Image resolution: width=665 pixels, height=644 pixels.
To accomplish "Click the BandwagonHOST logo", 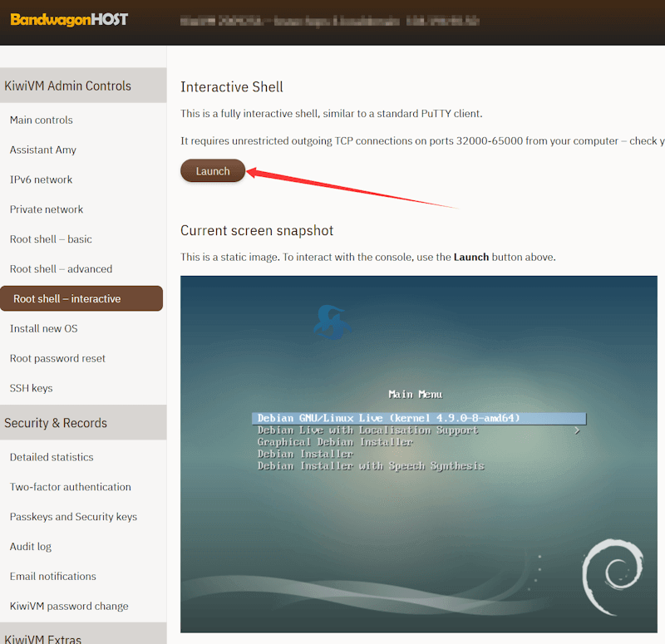I will coord(69,19).
